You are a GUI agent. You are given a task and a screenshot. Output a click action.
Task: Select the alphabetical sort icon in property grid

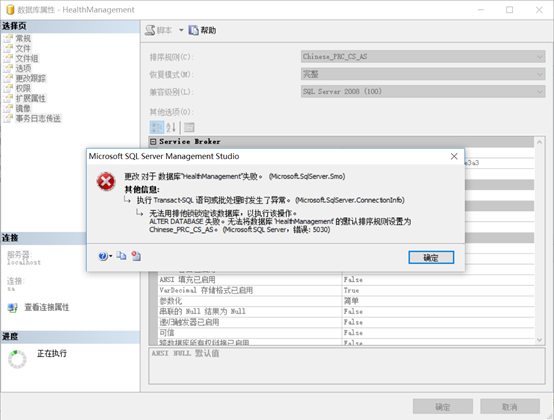171,127
